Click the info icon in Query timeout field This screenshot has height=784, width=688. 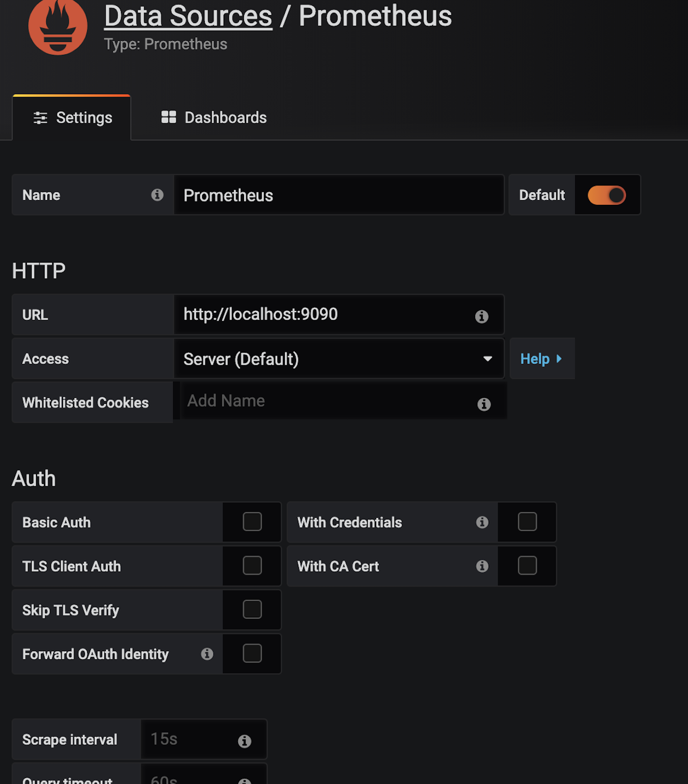click(x=245, y=781)
